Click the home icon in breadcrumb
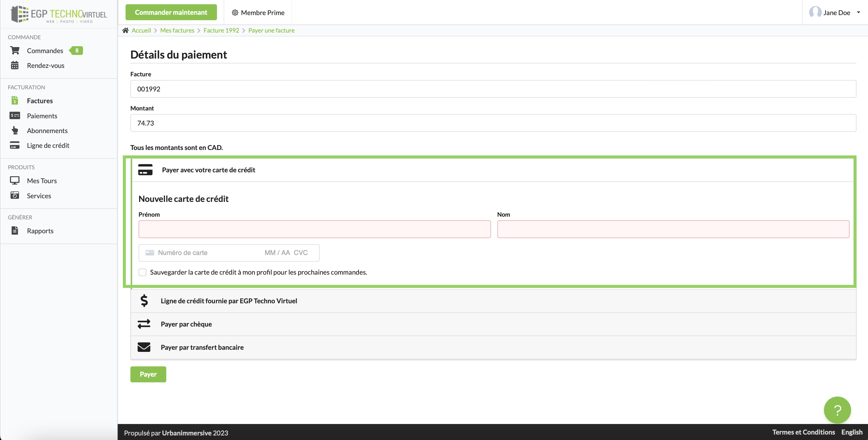This screenshot has height=440, width=868. [125, 30]
